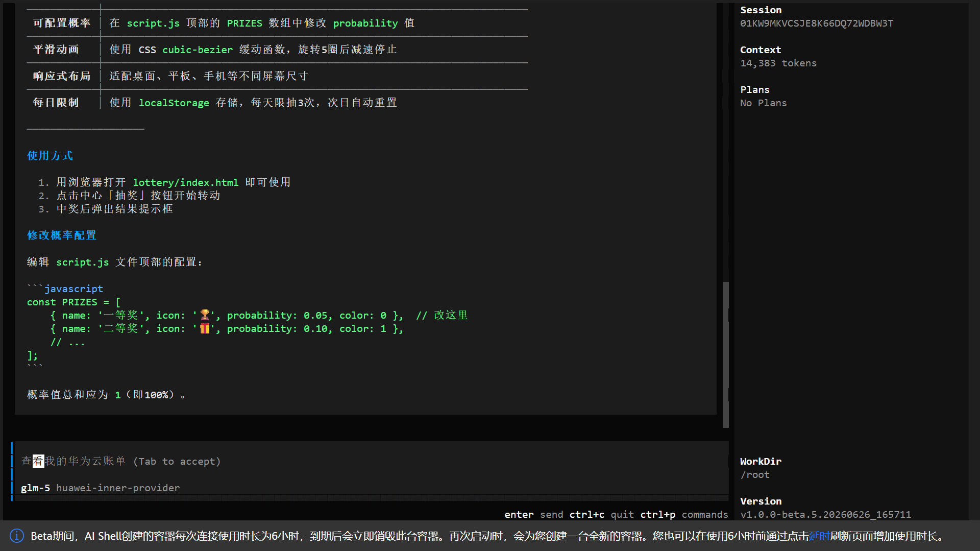The width and height of the screenshot is (980, 551).
Task: Click the WorkDir heading in the sidebar
Action: tap(761, 461)
